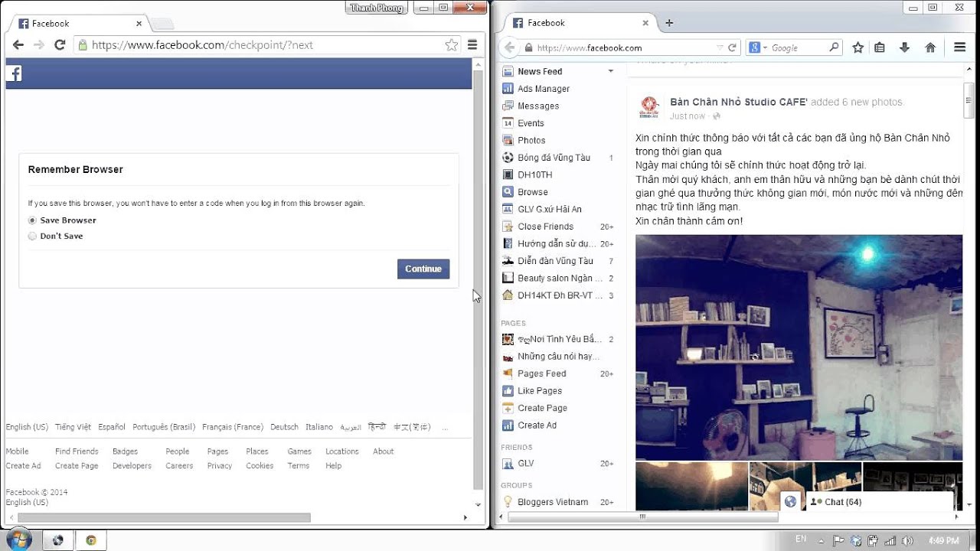Open Firefox's bookmarks list icon
The height and width of the screenshot is (551, 980).
click(880, 47)
